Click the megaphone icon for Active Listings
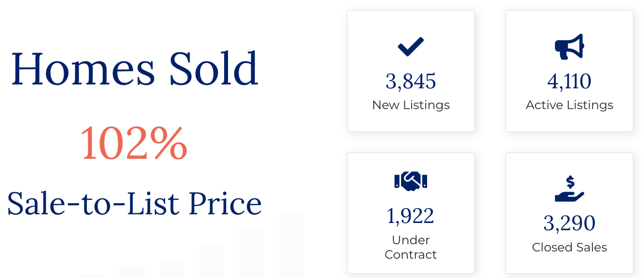Viewport: 644px width, 278px height. (569, 46)
